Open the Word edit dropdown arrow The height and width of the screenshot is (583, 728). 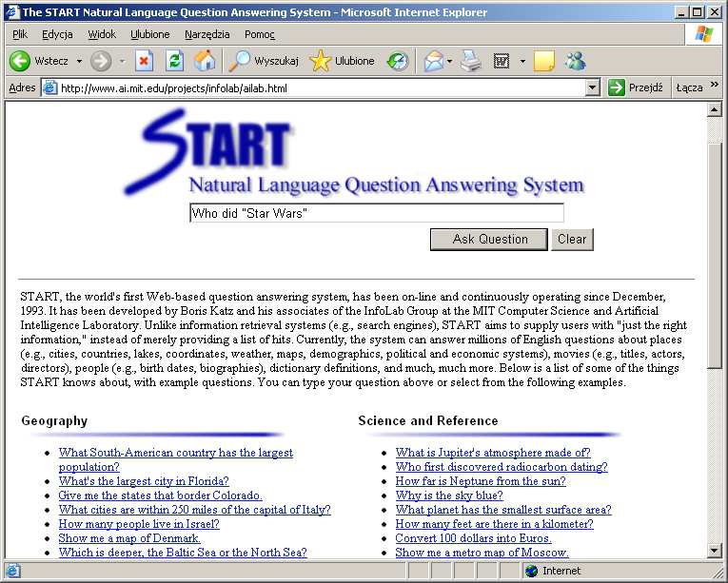522,61
